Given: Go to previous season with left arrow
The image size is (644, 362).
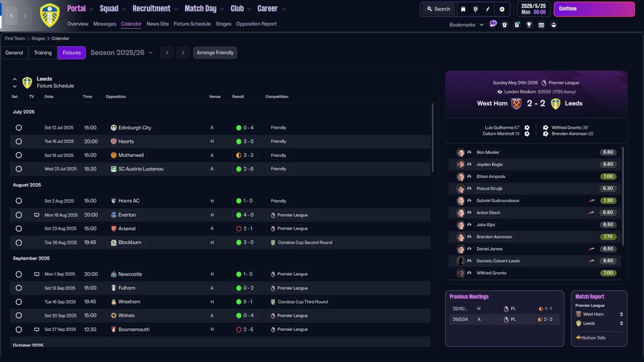Looking at the screenshot, I should (x=167, y=53).
